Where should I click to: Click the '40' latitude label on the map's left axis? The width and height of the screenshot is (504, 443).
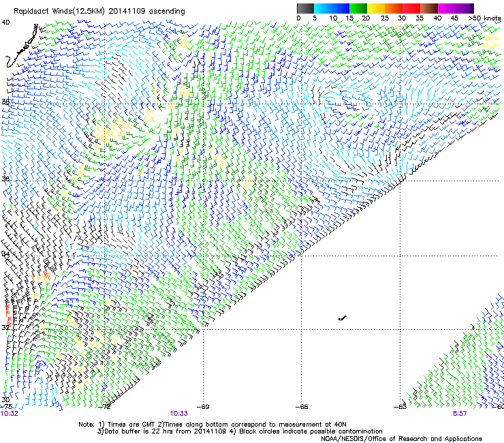pos(5,22)
